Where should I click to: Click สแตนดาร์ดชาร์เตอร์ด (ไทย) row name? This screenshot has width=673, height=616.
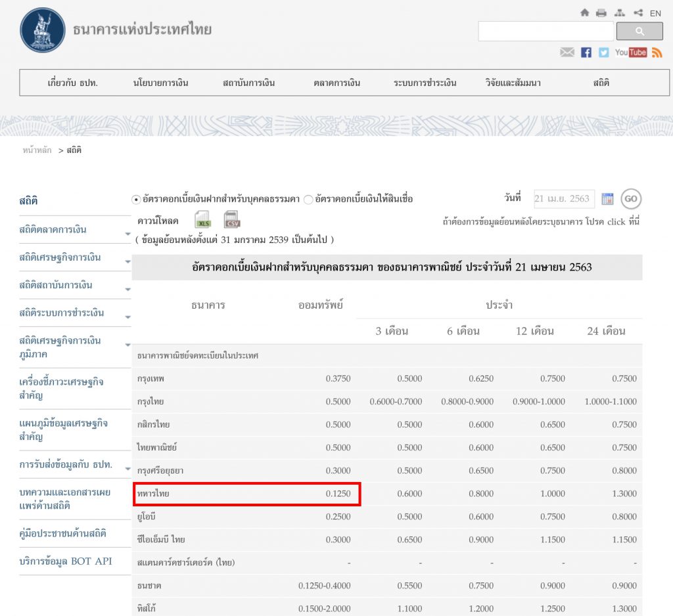tap(186, 562)
